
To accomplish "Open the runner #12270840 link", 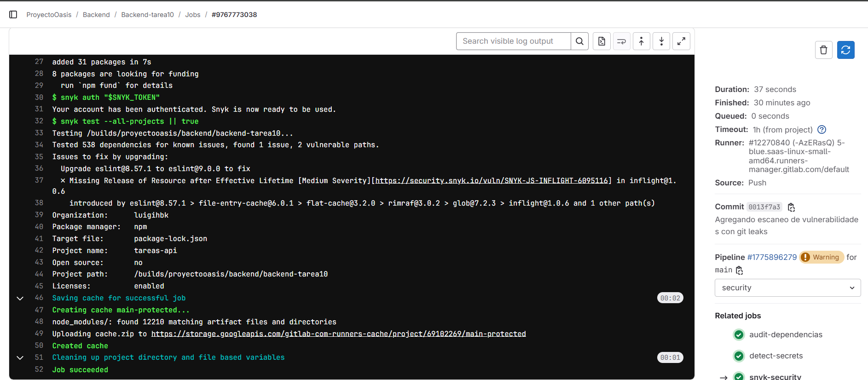I will click(799, 156).
